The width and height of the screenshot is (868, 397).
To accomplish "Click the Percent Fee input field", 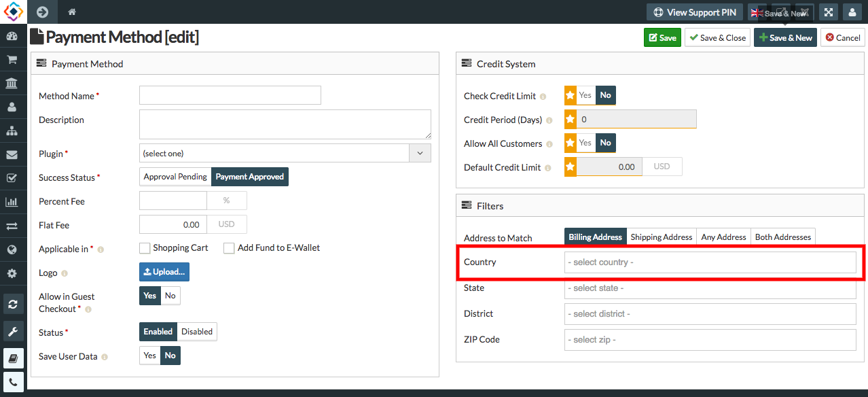I will [173, 201].
